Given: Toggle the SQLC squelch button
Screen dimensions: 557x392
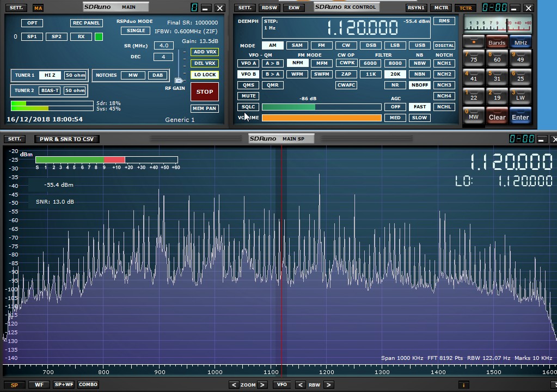Looking at the screenshot, I should coord(248,107).
